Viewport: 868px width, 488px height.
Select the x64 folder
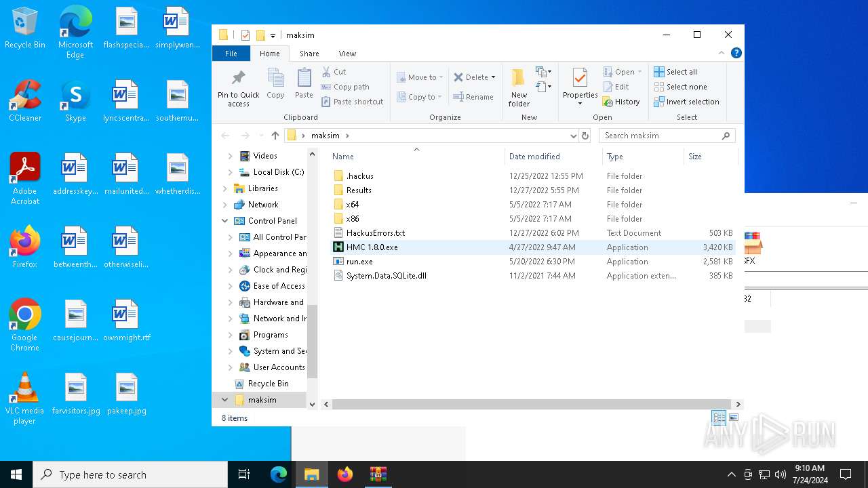point(352,205)
